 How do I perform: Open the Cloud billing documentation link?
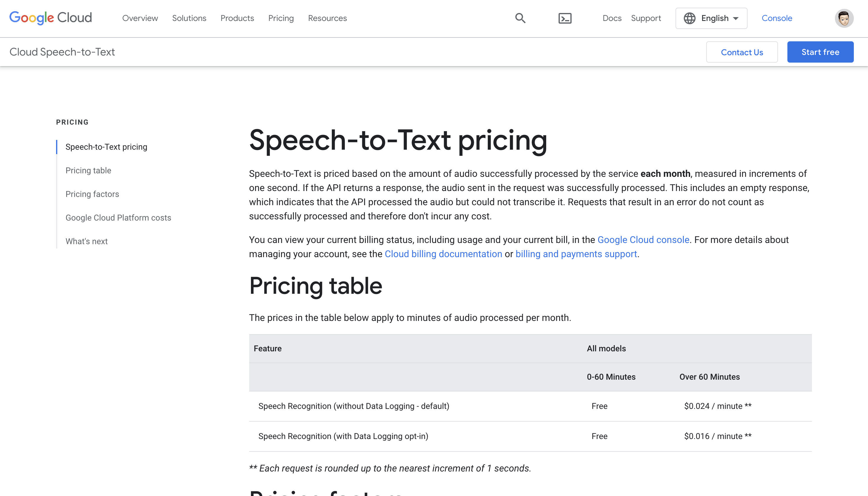443,253
